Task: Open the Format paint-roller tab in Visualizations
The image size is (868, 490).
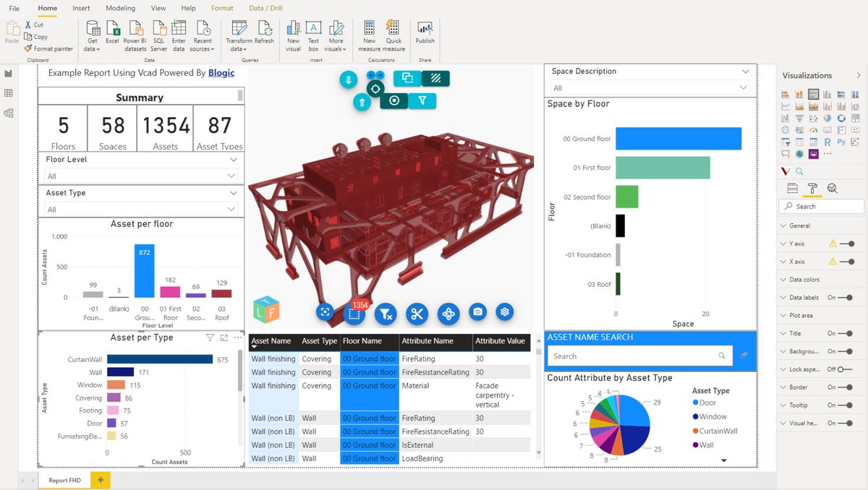Action: pos(812,189)
